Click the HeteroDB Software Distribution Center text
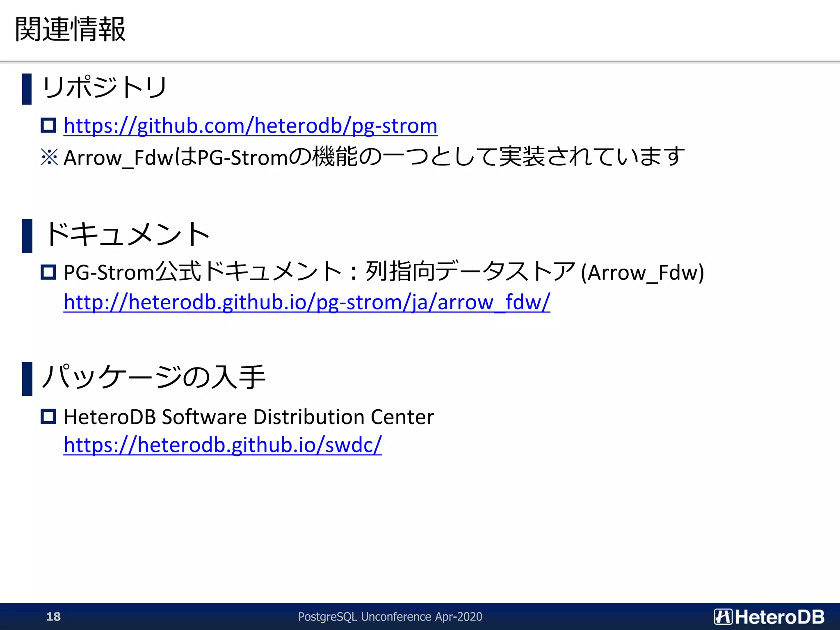Image resolution: width=840 pixels, height=630 pixels. [249, 417]
